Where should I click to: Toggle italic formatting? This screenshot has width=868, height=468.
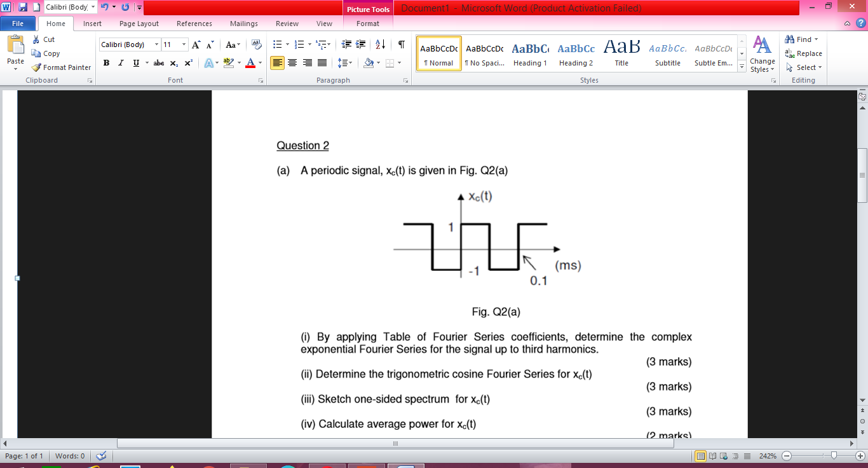120,62
